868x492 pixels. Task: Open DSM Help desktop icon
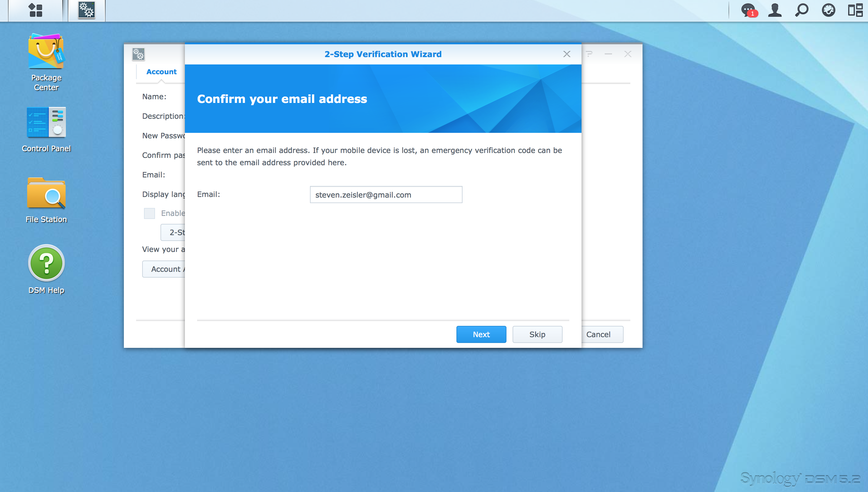pos(46,269)
